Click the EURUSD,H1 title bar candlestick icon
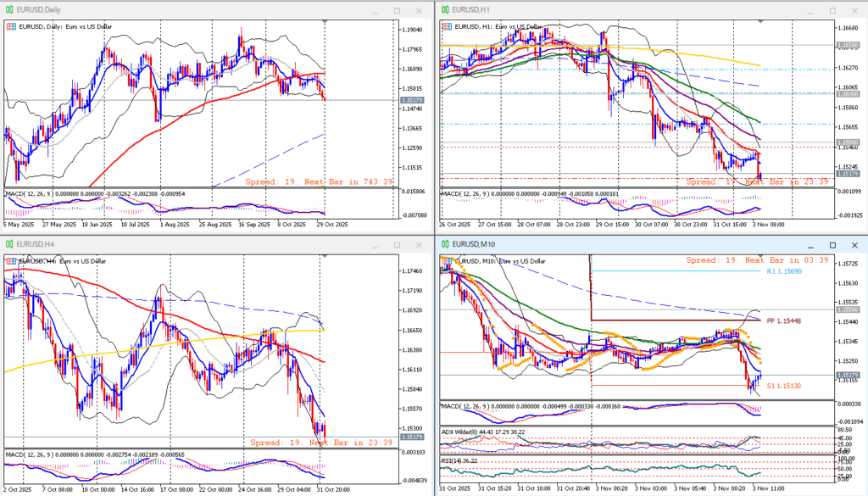 point(445,10)
